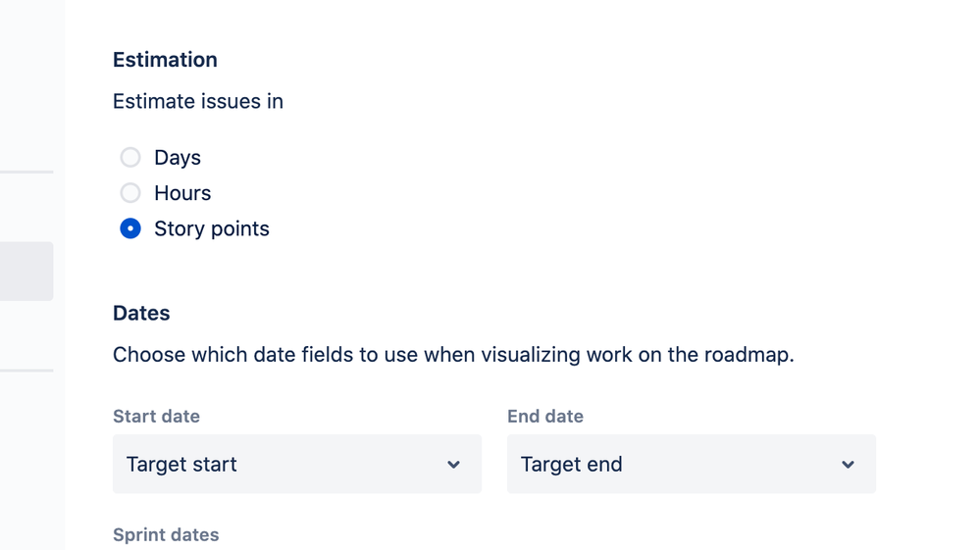Click the chevron in the Target start field
Image resolution: width=980 pixels, height=550 pixels.
tap(453, 465)
